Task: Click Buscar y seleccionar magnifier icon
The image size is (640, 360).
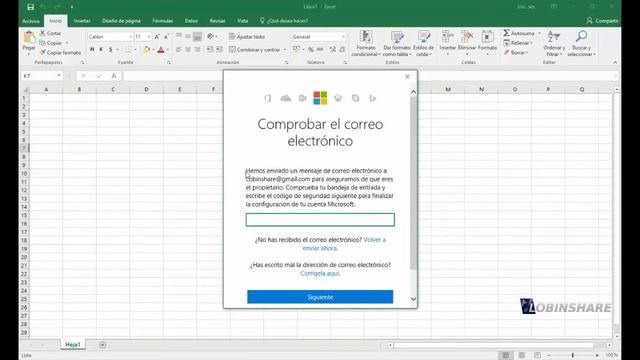Action: 581,37
